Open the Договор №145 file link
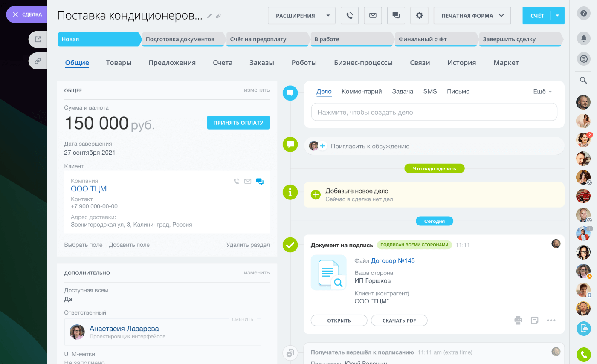This screenshot has height=364, width=597. tap(393, 260)
